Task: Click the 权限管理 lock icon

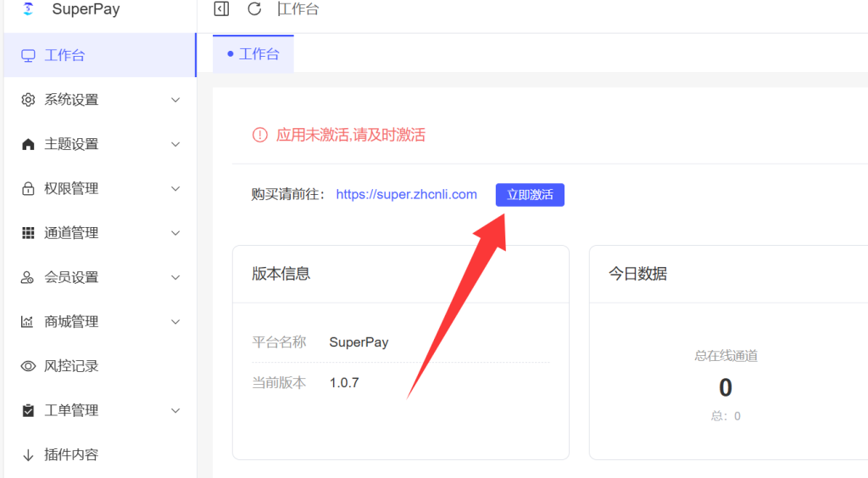Action: (28, 189)
